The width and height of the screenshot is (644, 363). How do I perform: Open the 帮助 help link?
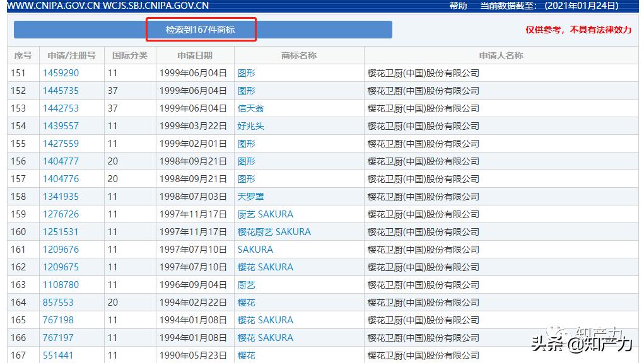pos(458,6)
